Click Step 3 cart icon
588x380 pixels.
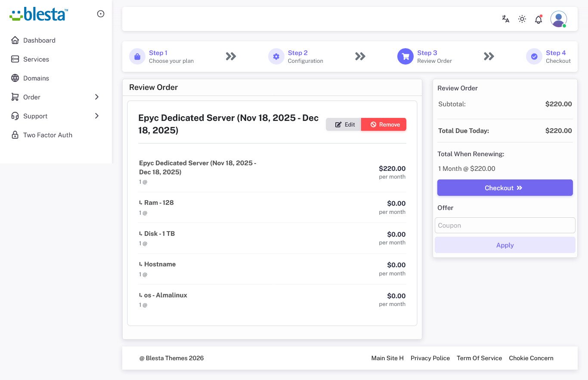[405, 56]
